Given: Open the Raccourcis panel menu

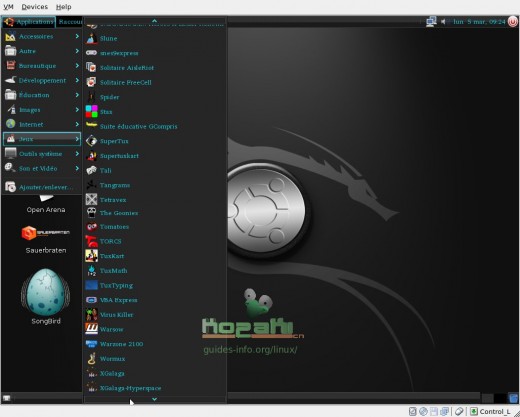Looking at the screenshot, I should (70, 22).
